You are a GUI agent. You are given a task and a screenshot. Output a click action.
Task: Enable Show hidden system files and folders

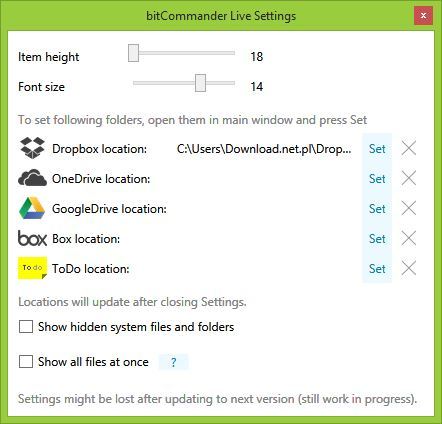[x=26, y=327]
